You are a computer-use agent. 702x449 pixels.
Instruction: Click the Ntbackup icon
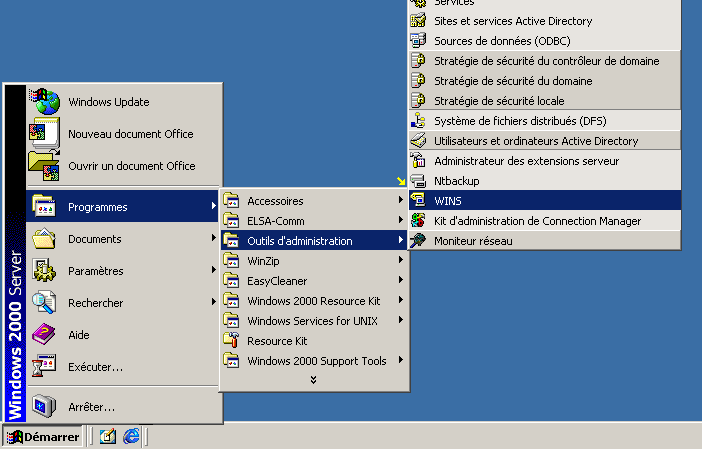[x=418, y=180]
